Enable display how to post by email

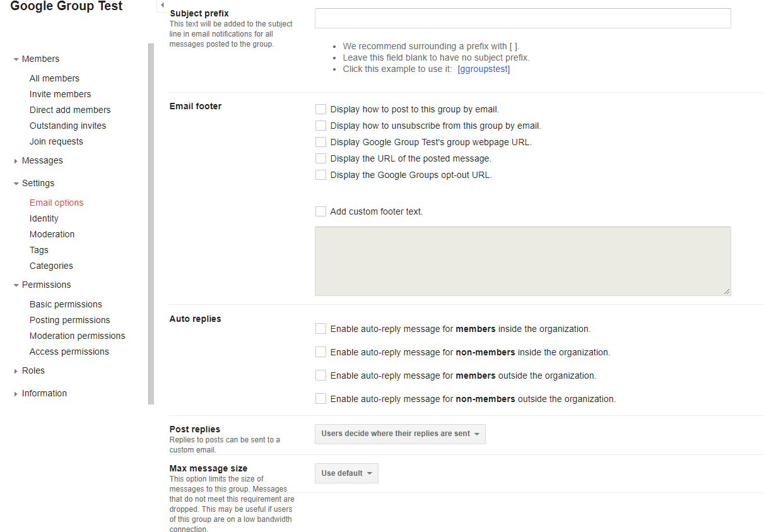pyautogui.click(x=321, y=109)
